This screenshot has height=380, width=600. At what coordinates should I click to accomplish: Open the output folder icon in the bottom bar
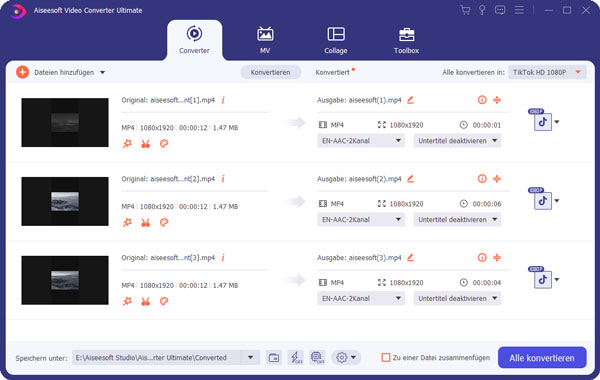click(x=274, y=358)
